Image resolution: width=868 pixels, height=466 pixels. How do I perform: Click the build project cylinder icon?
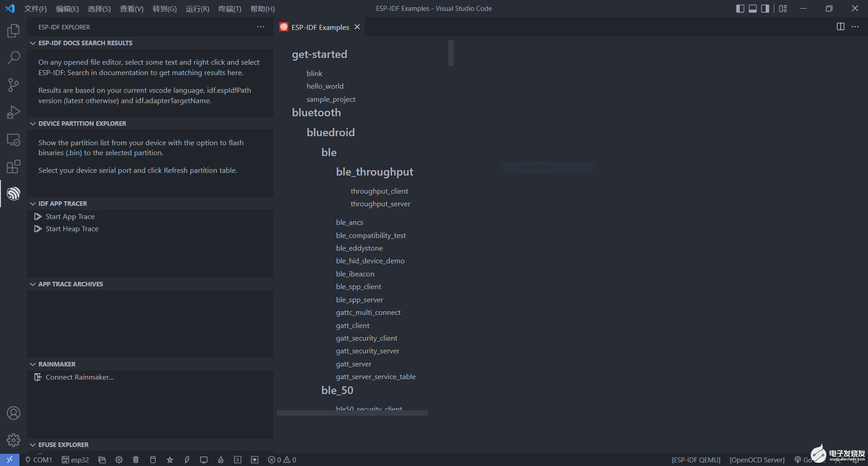[x=153, y=460]
